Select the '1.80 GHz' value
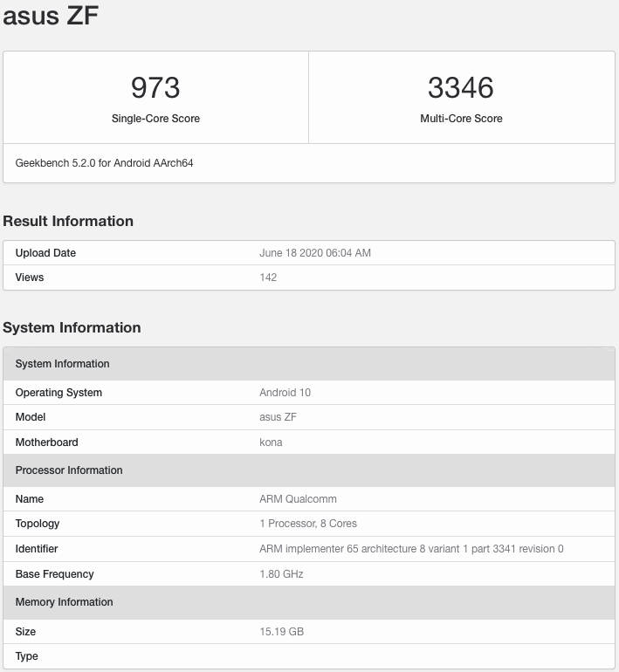The height and width of the screenshot is (672, 619). click(281, 574)
